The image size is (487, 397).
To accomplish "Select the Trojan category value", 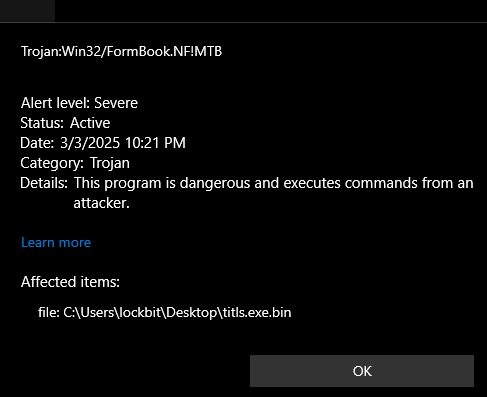I will click(110, 163).
